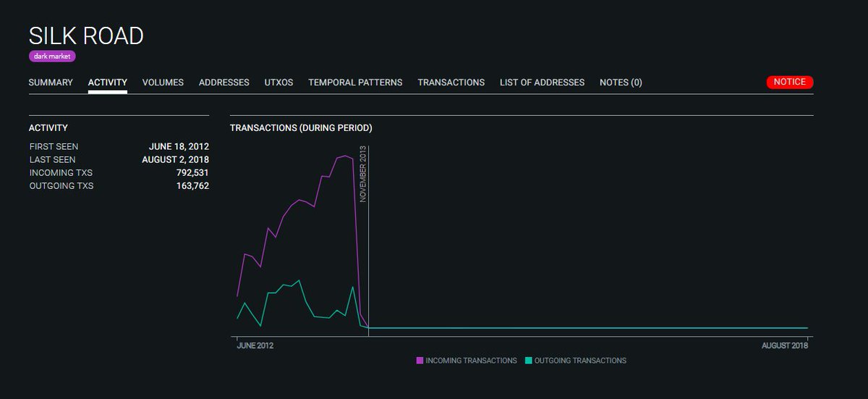Open the Temporal Patterns tab
The height and width of the screenshot is (399, 868).
pyautogui.click(x=355, y=83)
